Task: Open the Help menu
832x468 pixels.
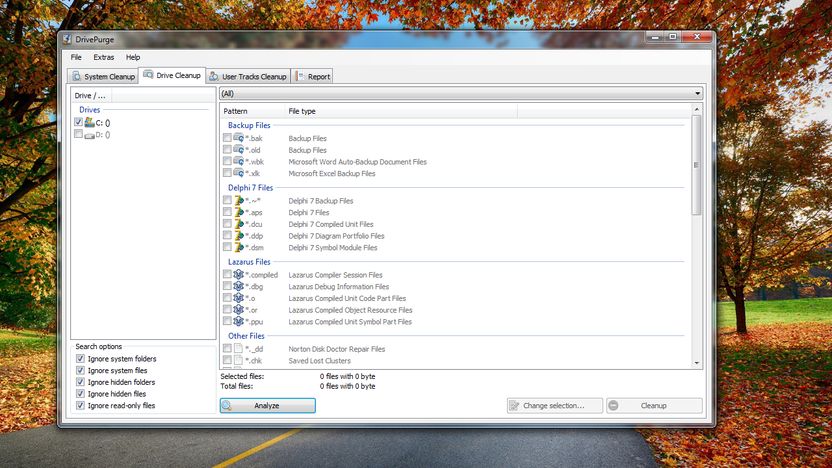Action: pos(133,57)
